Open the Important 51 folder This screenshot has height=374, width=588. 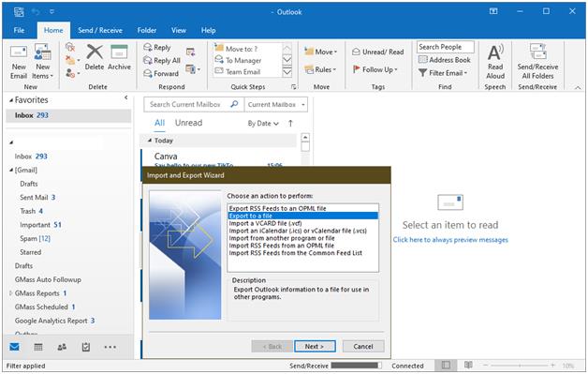[x=40, y=225]
